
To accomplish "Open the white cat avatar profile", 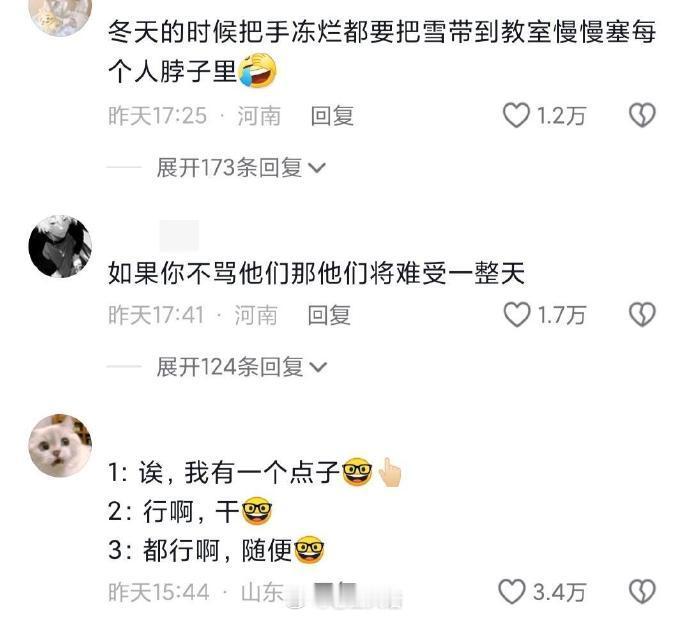I will [60, 445].
